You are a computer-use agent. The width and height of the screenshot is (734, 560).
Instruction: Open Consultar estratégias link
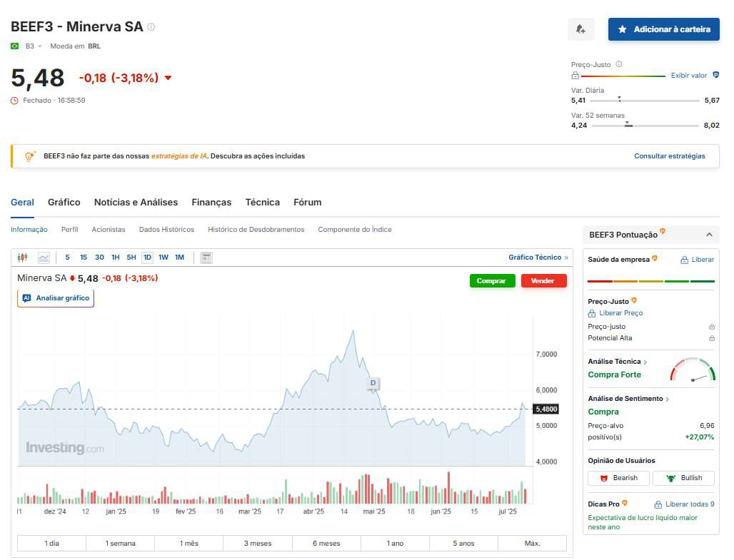click(670, 156)
